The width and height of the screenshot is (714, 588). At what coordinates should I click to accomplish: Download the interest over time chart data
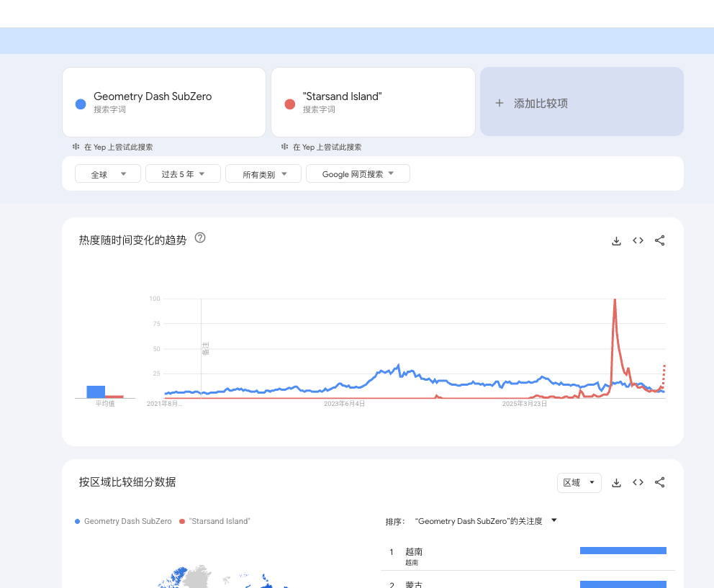tap(616, 240)
